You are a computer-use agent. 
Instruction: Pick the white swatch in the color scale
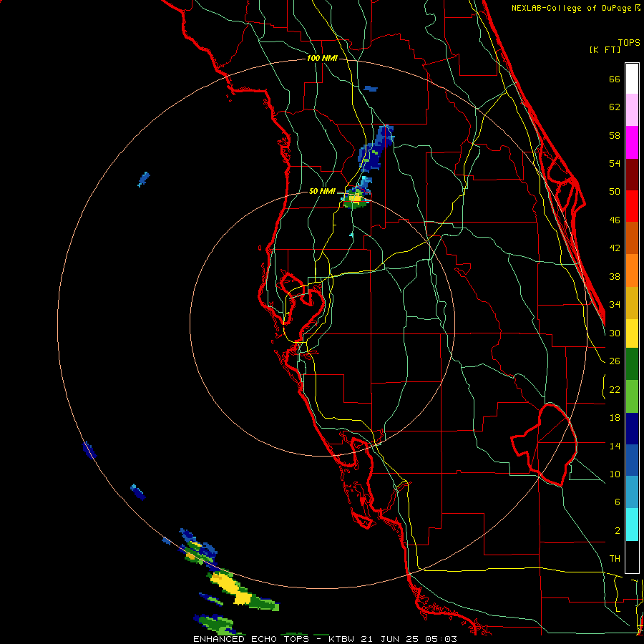click(x=632, y=79)
